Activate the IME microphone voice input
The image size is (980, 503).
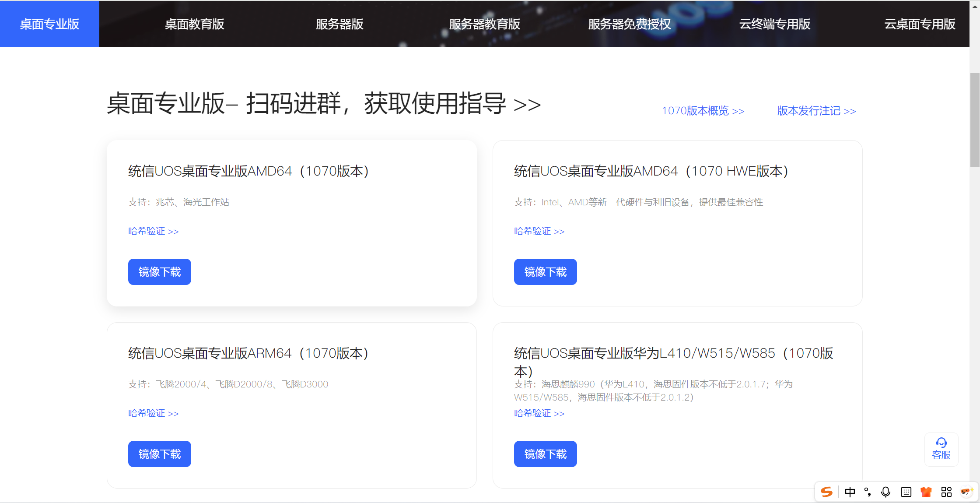click(x=885, y=492)
